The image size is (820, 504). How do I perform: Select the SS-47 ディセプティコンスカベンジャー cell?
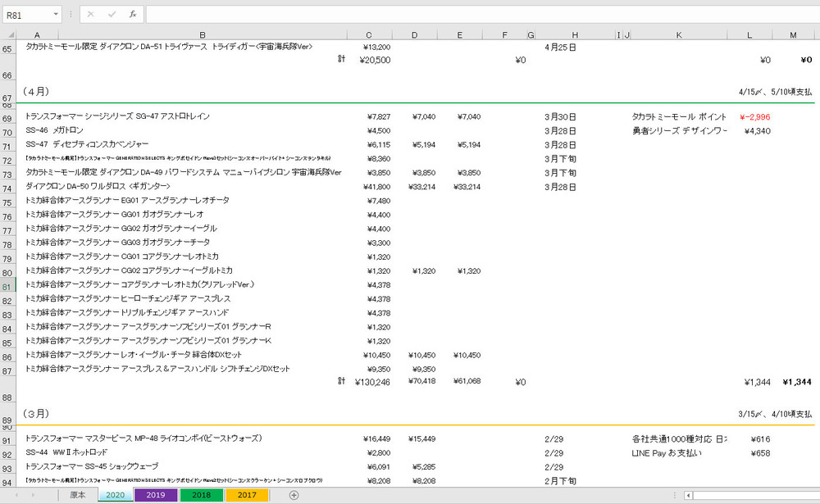(x=87, y=144)
